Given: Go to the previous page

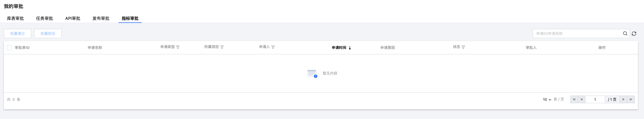Looking at the screenshot, I should [x=582, y=99].
